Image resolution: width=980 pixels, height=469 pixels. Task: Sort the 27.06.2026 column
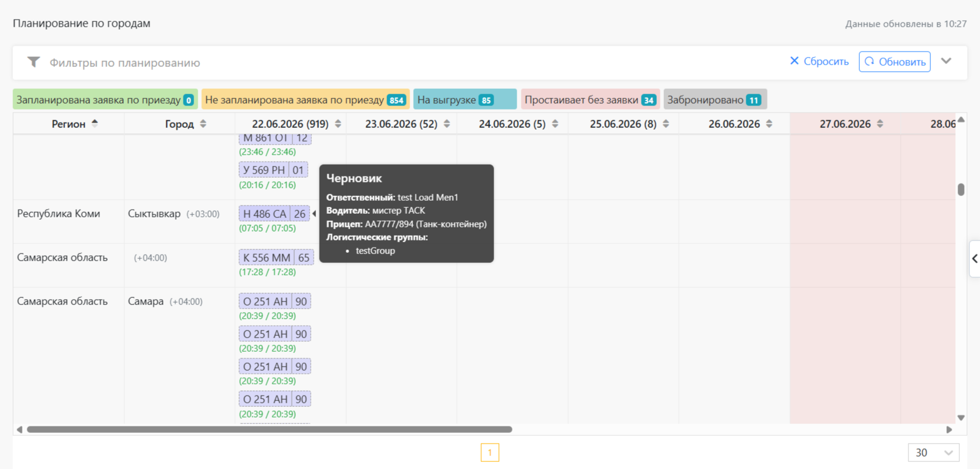(880, 124)
